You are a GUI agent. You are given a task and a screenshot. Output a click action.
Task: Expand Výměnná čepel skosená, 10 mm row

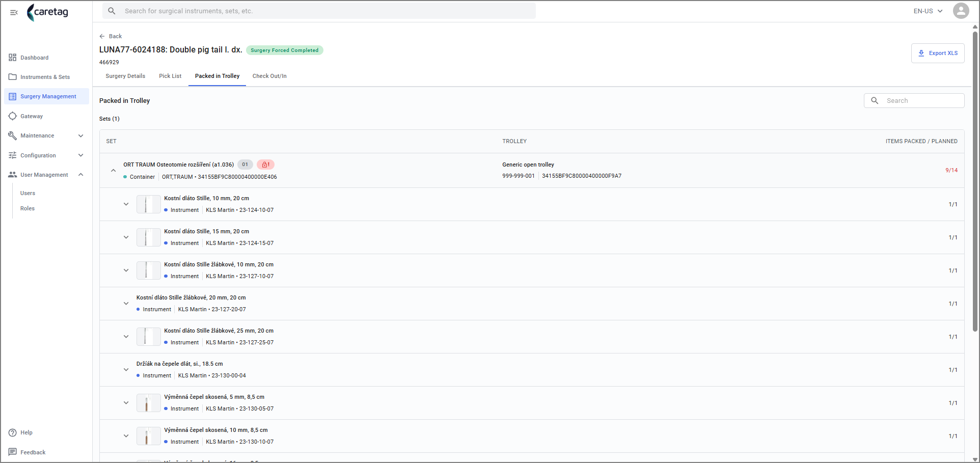[126, 436]
